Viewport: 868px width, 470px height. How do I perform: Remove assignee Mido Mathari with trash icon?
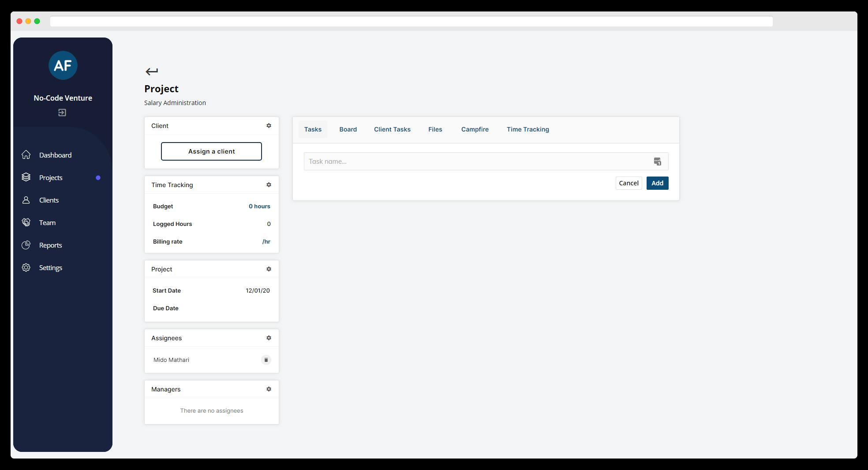click(x=266, y=360)
